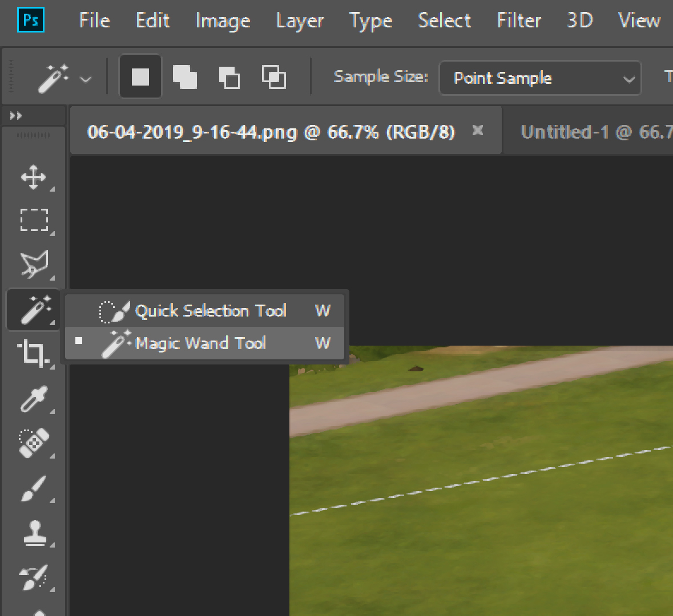Select the Move tool
Viewport: 673px width, 616px height.
click(34, 177)
